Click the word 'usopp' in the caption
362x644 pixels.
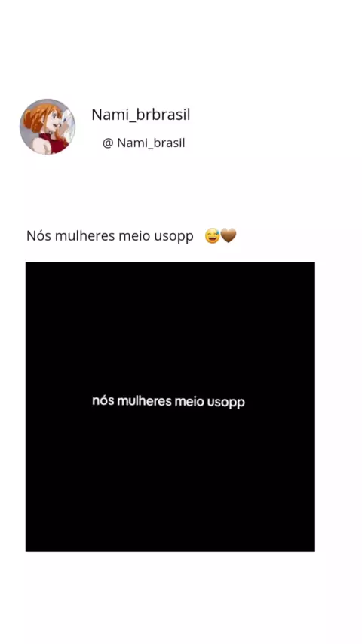pos(173,238)
